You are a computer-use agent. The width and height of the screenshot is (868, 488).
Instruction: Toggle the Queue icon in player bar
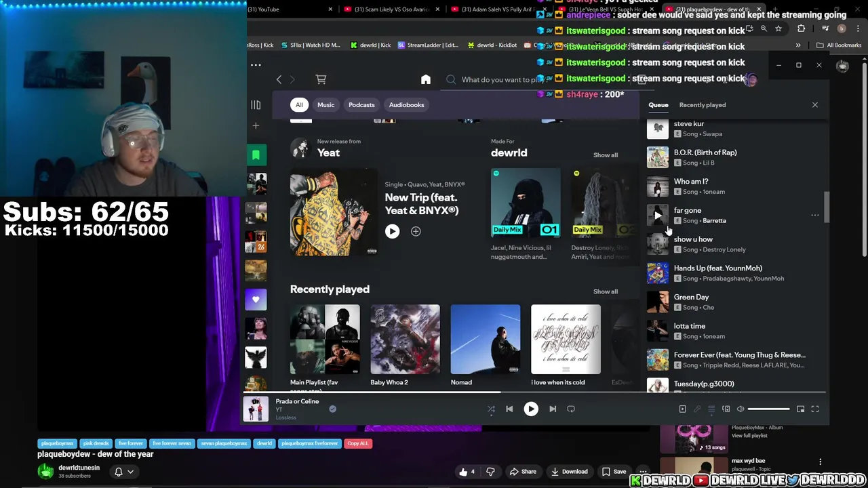[x=711, y=409]
